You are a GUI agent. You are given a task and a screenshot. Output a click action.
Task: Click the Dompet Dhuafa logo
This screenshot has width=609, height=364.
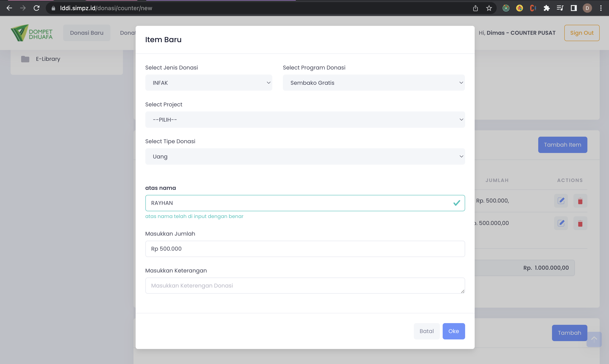click(x=32, y=33)
